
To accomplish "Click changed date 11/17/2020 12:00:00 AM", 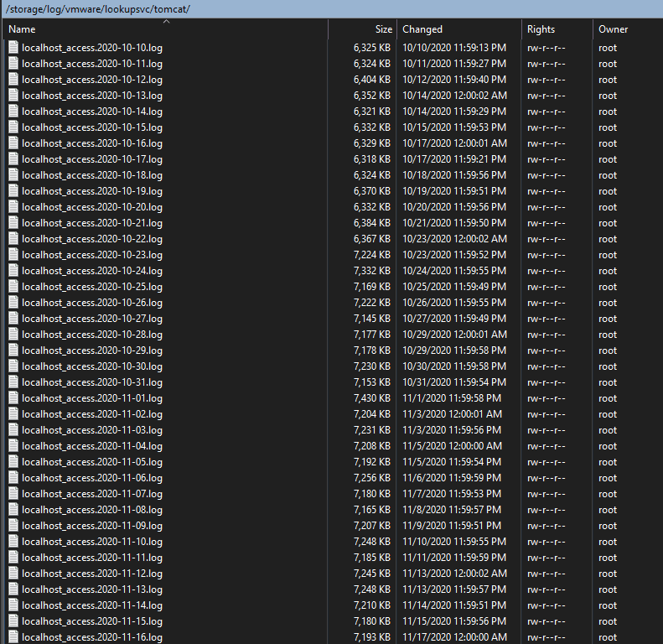I will (454, 637).
